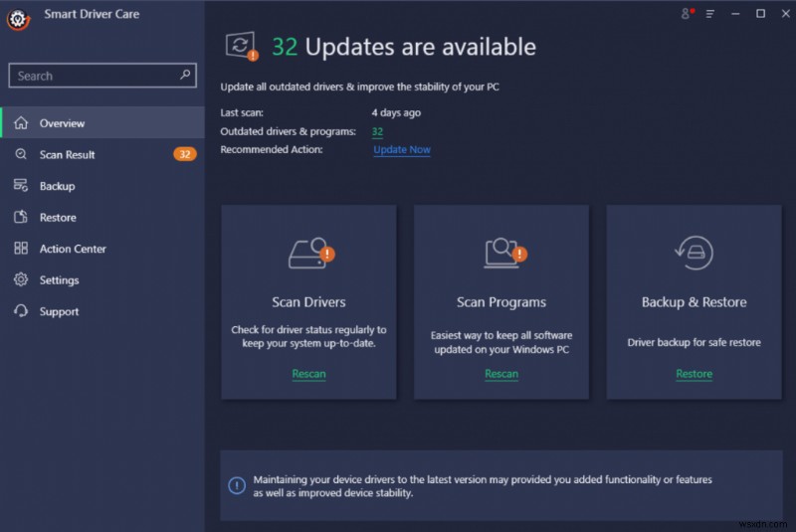This screenshot has height=532, width=796.
Task: Click Restore link under Backup & Restore
Action: pos(694,374)
